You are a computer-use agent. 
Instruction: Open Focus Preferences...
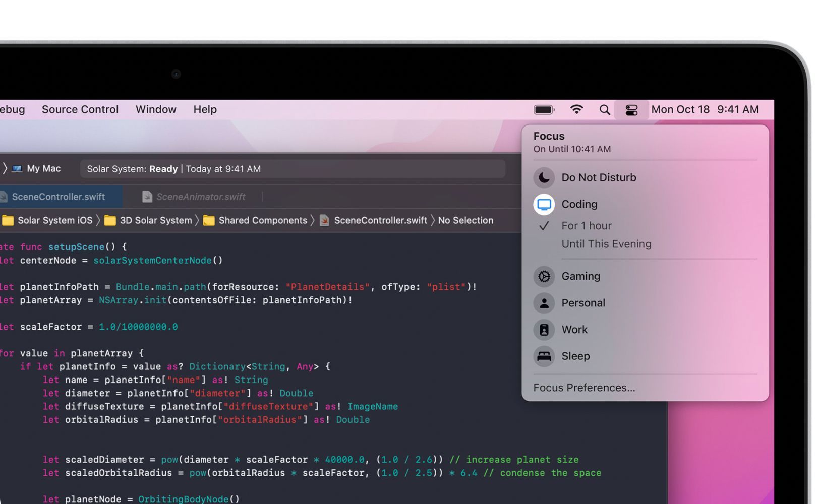pyautogui.click(x=584, y=388)
